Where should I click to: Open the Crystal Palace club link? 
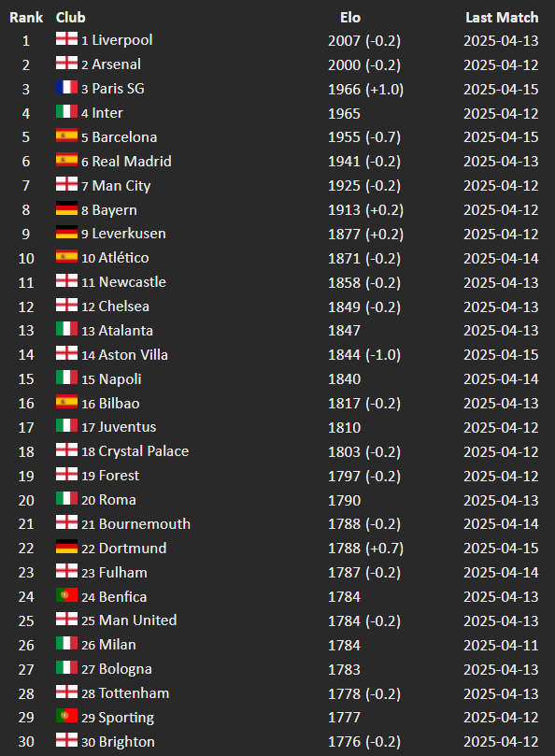(144, 451)
